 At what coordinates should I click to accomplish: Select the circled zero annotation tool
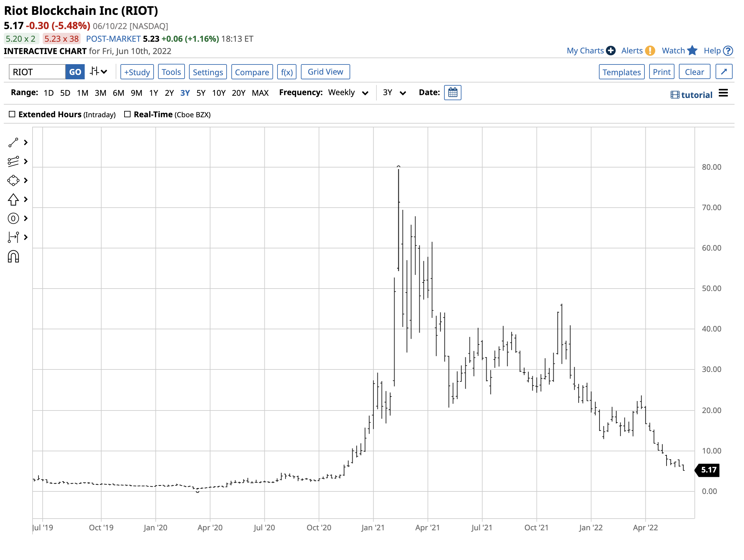point(13,219)
